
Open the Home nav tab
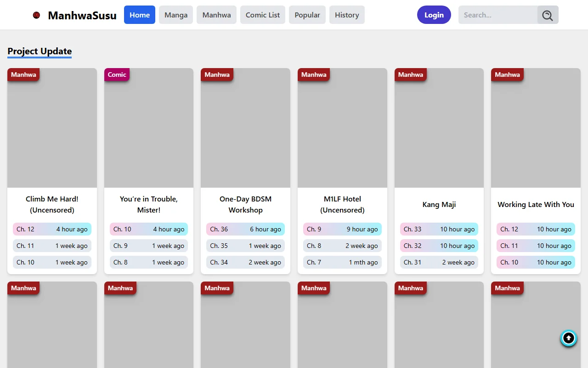140,15
